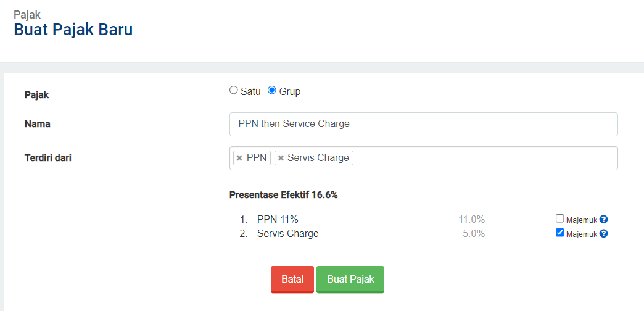Select the Grup radio option
Viewport: 644px width, 311px height.
pyautogui.click(x=271, y=90)
